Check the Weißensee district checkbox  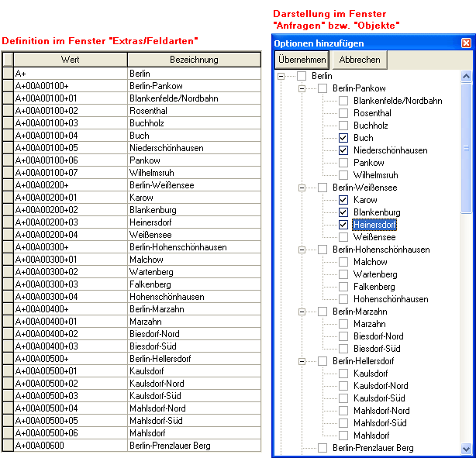click(x=343, y=237)
